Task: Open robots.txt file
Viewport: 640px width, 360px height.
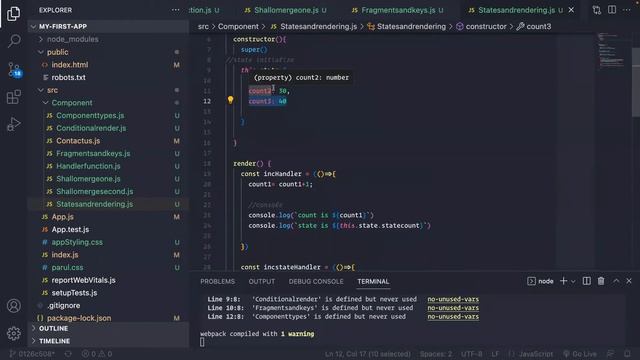Action: (x=69, y=78)
